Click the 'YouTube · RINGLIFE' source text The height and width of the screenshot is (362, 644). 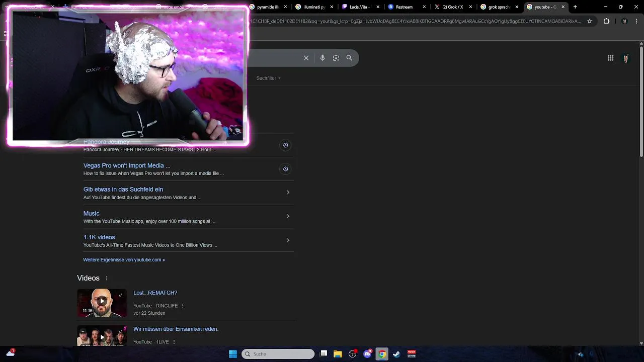pos(155,306)
